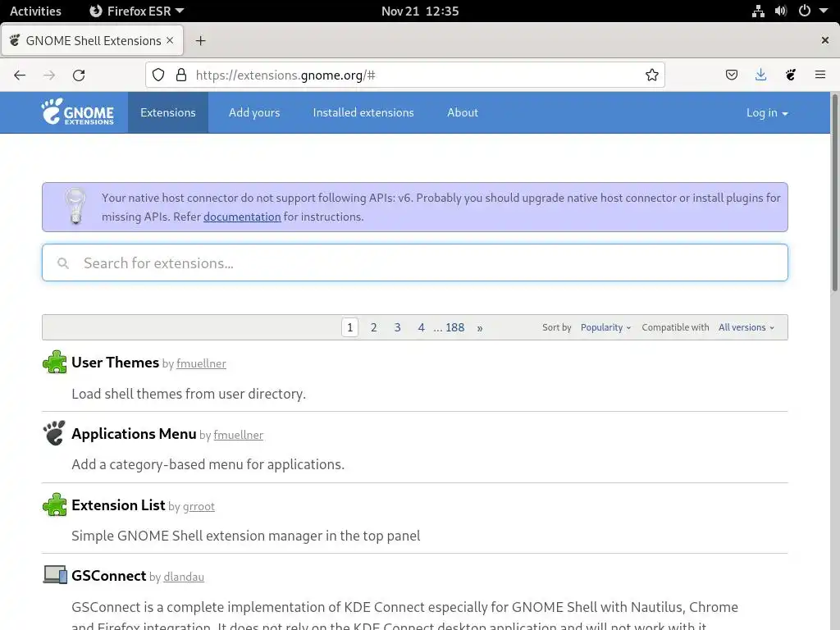Viewport: 840px width, 630px height.
Task: Jump to last page 188
Action: coord(454,327)
